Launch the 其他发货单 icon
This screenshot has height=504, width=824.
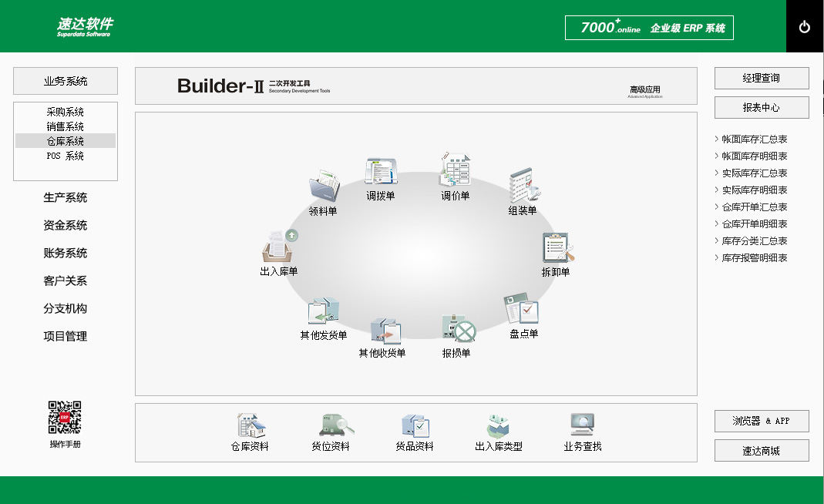[323, 312]
